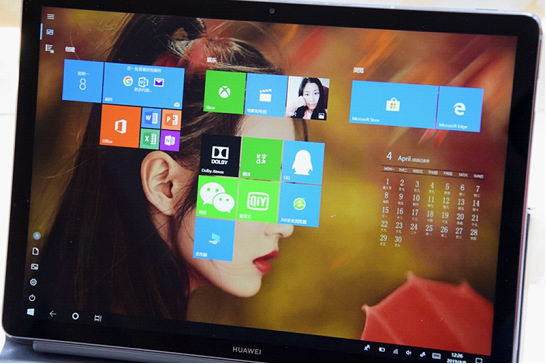Open Excel from the small green tile

(150, 139)
